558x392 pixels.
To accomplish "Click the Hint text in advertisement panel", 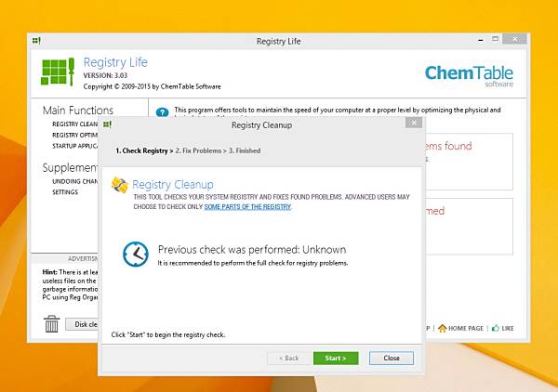I will click(x=70, y=284).
